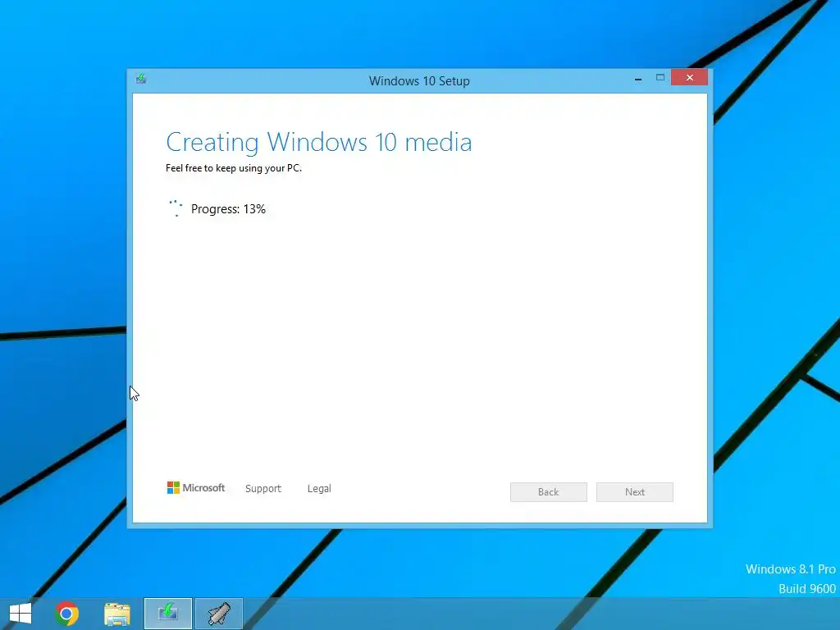The width and height of the screenshot is (840, 630).
Task: Click the Progress: 13% text
Action: pyautogui.click(x=228, y=209)
